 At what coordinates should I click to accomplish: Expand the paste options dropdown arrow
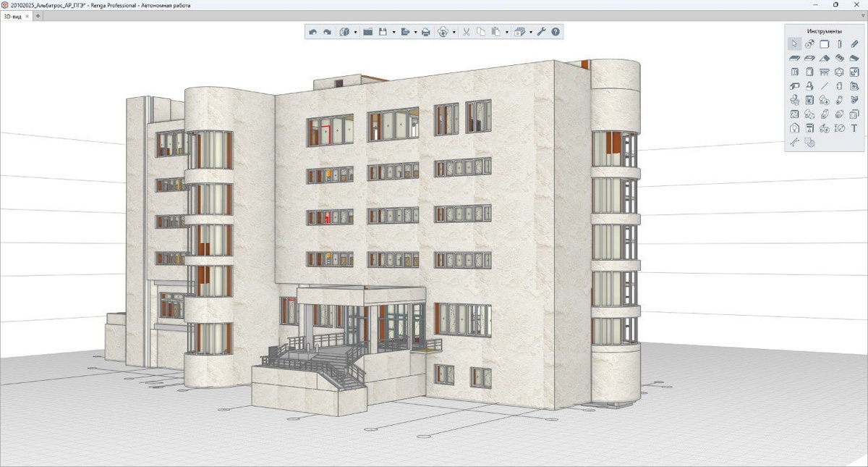point(507,32)
